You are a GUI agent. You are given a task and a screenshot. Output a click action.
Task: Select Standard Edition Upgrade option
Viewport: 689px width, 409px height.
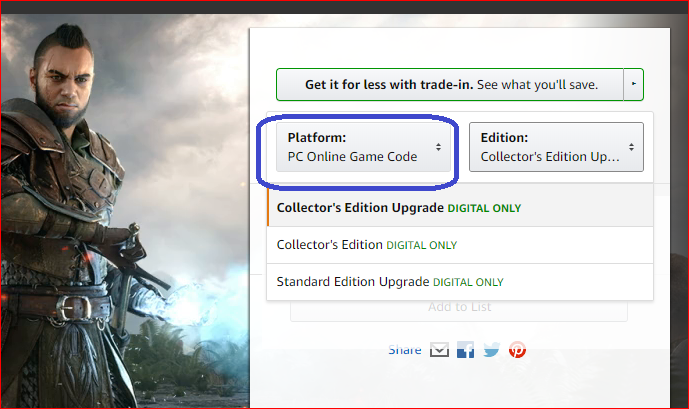460,282
